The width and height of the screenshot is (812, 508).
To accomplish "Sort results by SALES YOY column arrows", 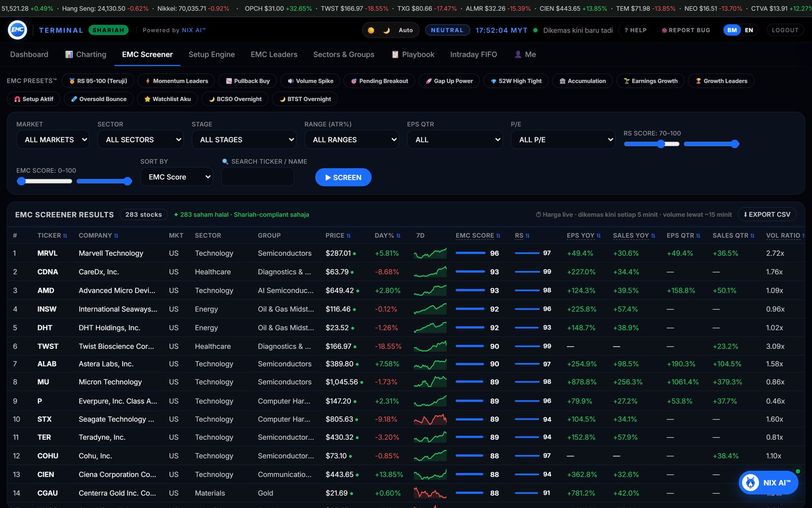I will pos(653,236).
